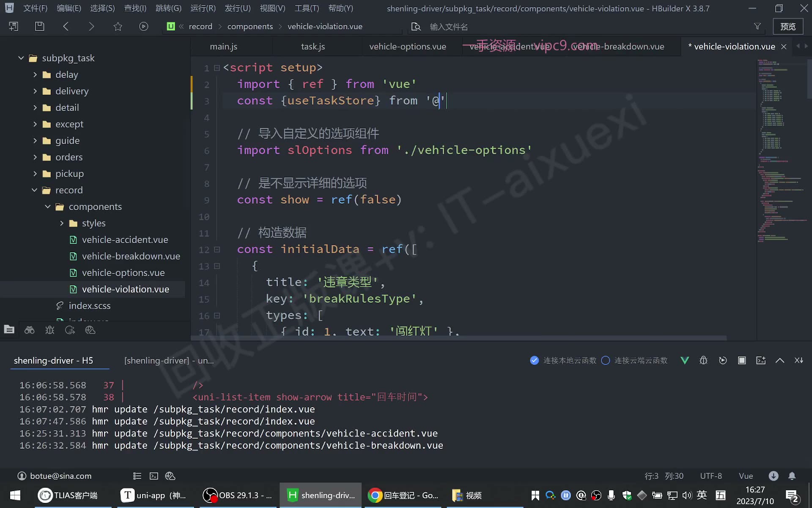Switch to the vehicle-options.vue tab

click(x=408, y=47)
